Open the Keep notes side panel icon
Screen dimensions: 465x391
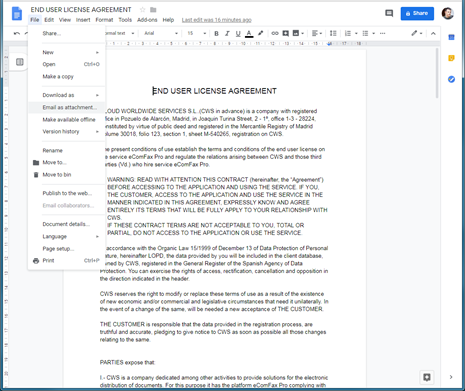(451, 58)
